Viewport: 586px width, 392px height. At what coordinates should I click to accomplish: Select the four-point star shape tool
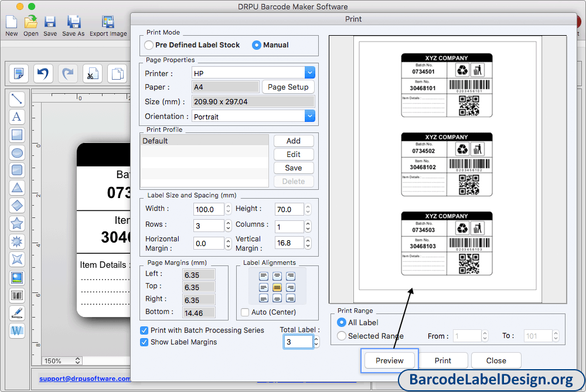(17, 260)
